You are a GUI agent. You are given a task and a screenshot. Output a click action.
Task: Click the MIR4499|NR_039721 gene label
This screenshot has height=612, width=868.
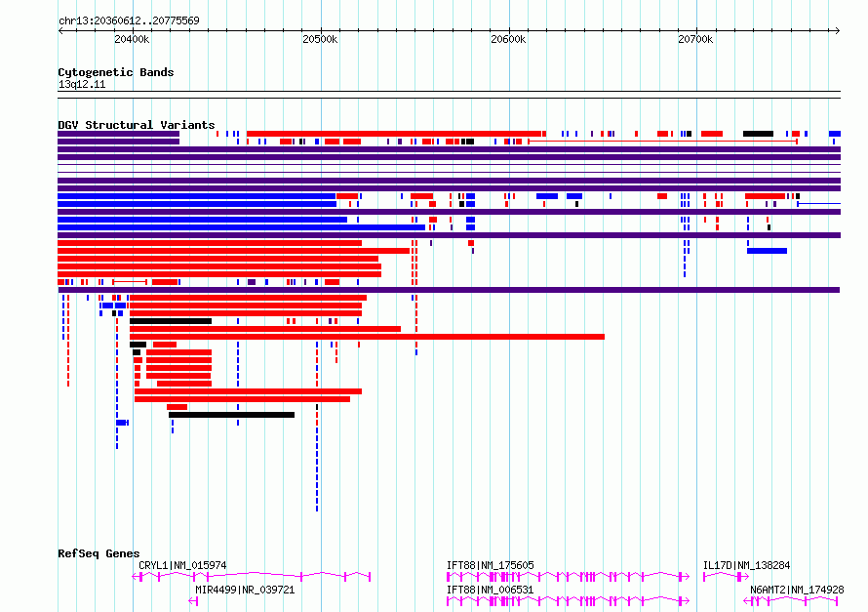[x=245, y=590]
